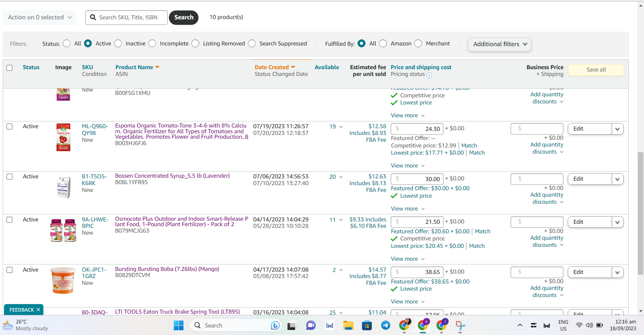Sort the table by Status column
The width and height of the screenshot is (644, 335).
[31, 67]
